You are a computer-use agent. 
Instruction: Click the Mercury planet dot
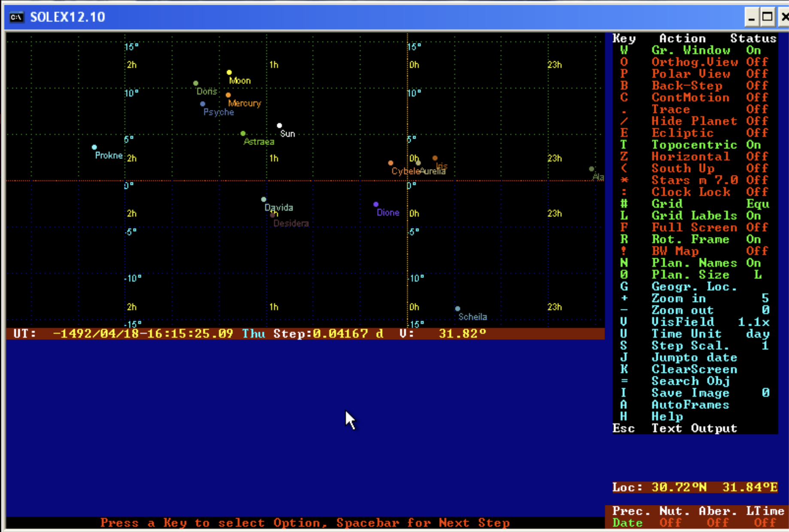pyautogui.click(x=228, y=95)
